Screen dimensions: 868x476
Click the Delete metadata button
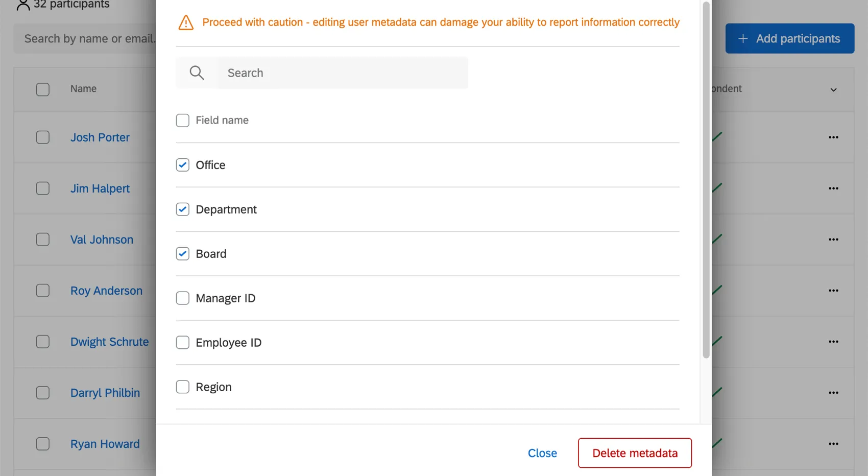coord(635,453)
